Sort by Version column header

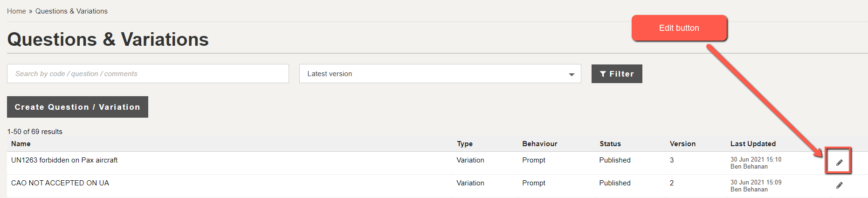pyautogui.click(x=682, y=144)
